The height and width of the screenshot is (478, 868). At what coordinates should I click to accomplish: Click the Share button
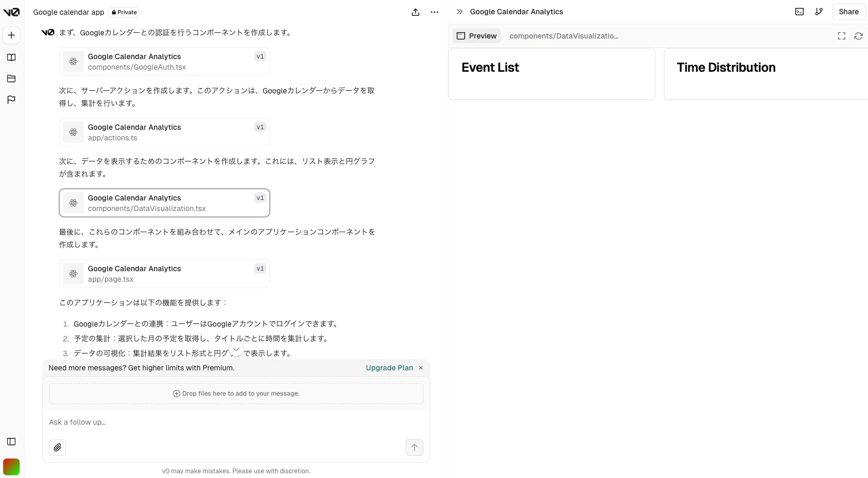tap(848, 12)
